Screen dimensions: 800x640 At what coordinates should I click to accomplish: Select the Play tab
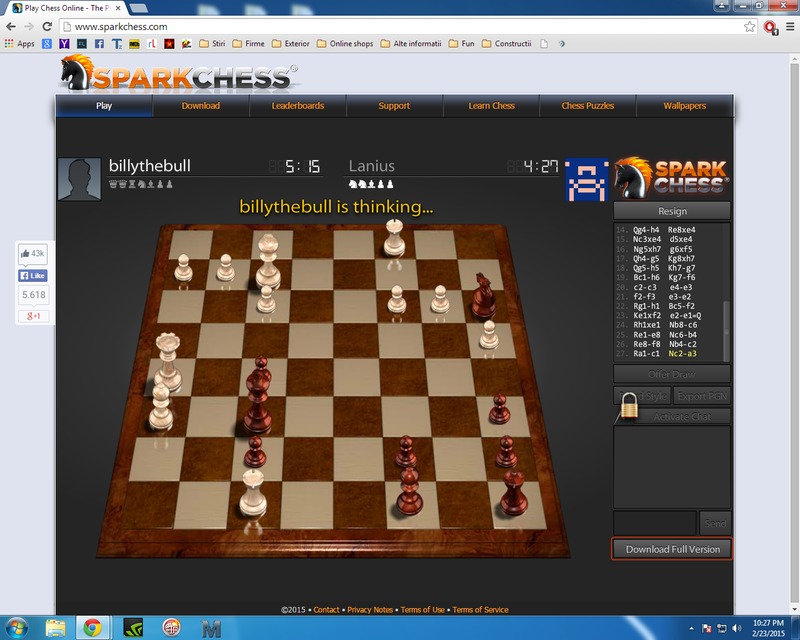(x=104, y=106)
